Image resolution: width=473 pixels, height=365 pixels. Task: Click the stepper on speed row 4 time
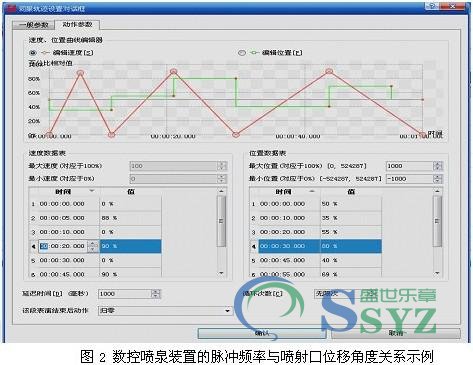point(92,246)
